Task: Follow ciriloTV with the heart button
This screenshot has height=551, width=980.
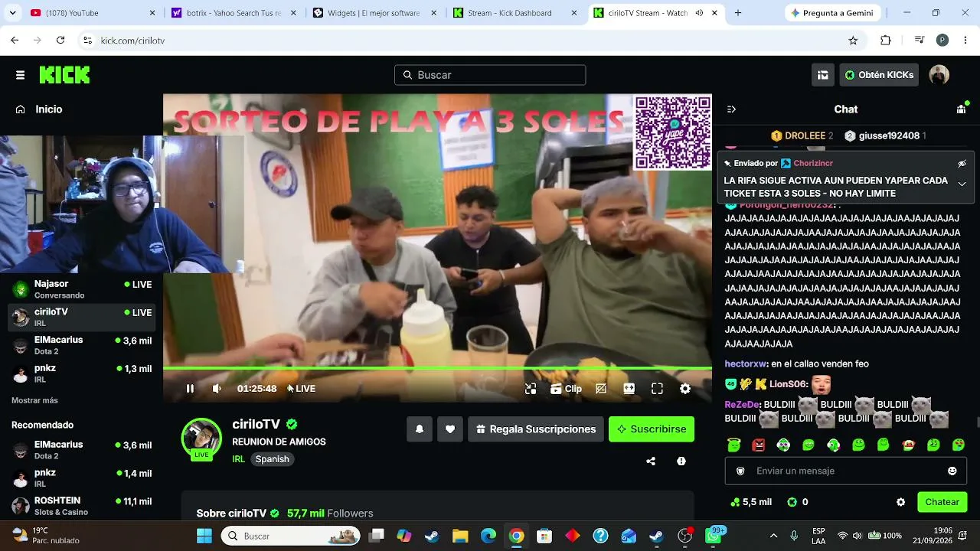Action: (x=450, y=429)
